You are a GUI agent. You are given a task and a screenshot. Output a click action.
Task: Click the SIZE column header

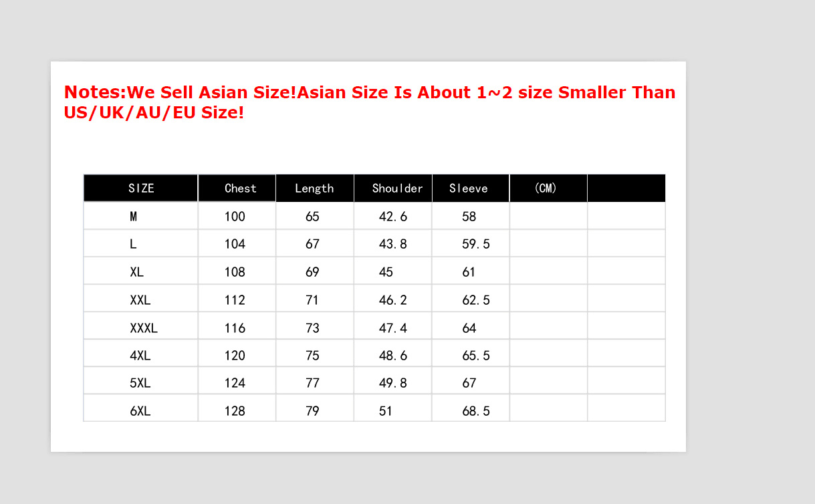coord(141,188)
